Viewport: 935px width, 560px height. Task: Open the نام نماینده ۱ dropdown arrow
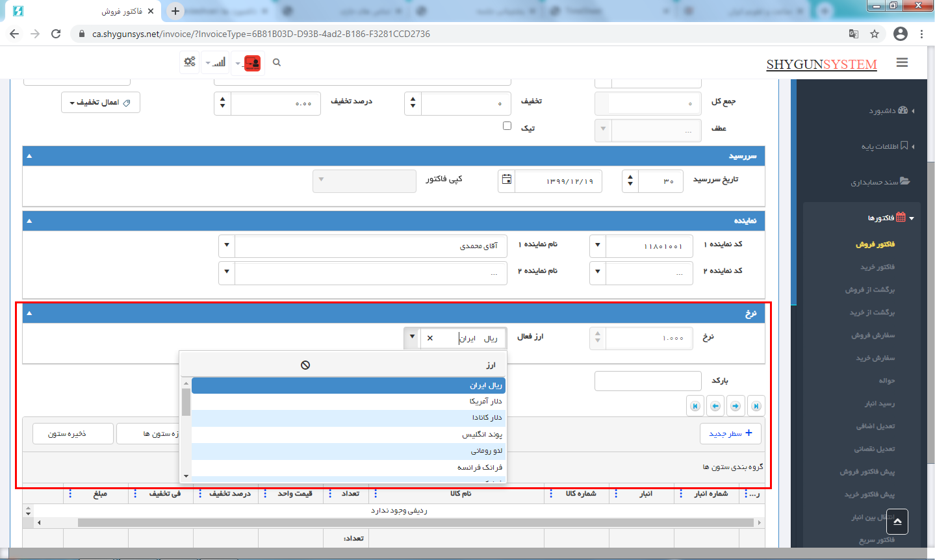coord(227,246)
